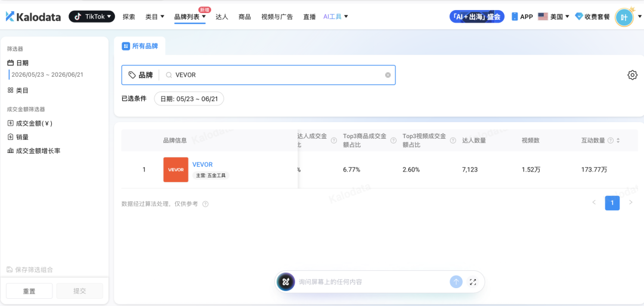Go to previous page arrow
The height and width of the screenshot is (306, 644).
[594, 202]
